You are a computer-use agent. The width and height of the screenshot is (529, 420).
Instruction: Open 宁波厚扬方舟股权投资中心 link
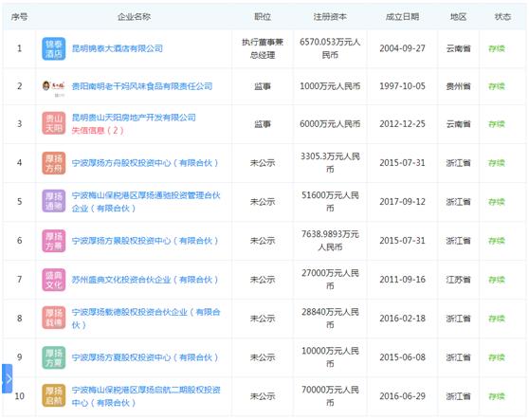(x=145, y=163)
